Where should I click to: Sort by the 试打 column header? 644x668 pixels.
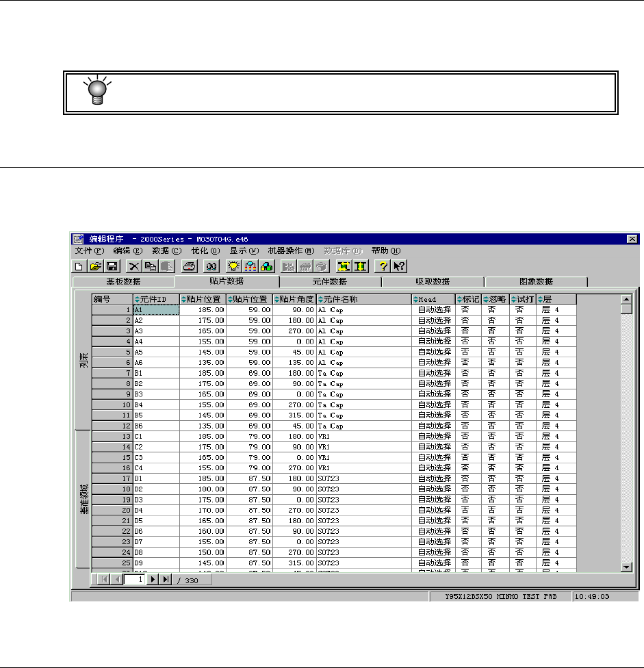pyautogui.click(x=523, y=300)
